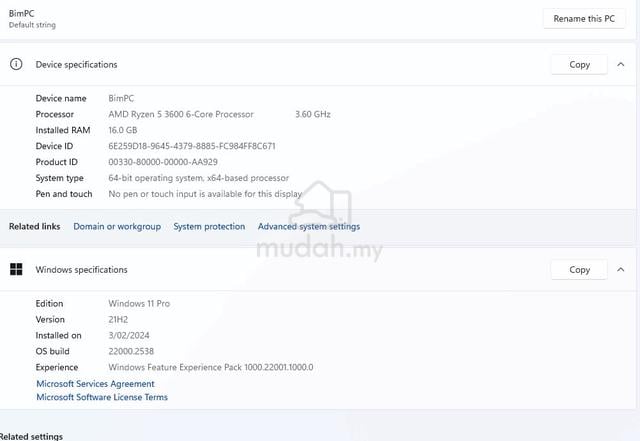Screen dimensions: 640x441
Task: Click the Installed RAM label
Action: coord(63,130)
